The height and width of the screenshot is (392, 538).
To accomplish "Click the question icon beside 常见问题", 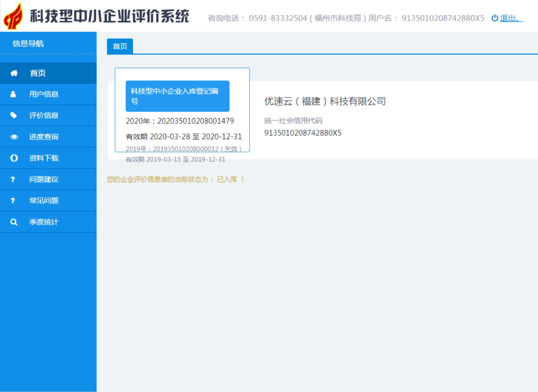I will pyautogui.click(x=13, y=201).
